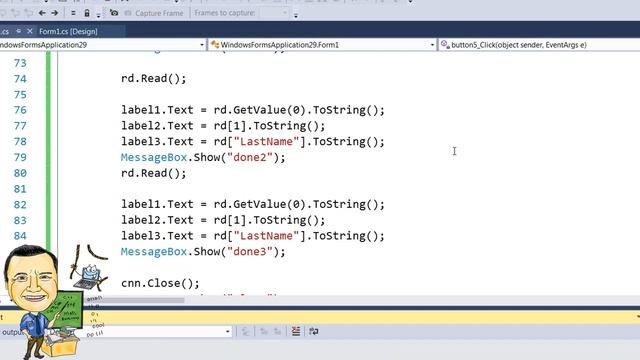This screenshot has width=640, height=360.
Task: Click the Navigate Backward arrow icon
Action: (x=42, y=13)
